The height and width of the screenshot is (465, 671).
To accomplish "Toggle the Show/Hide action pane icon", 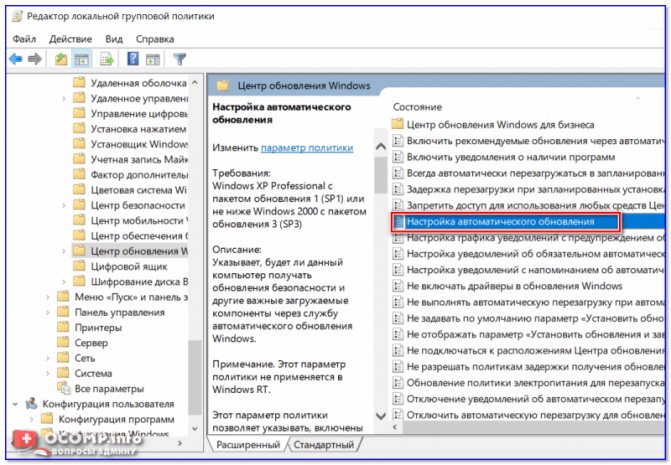I will [x=153, y=59].
